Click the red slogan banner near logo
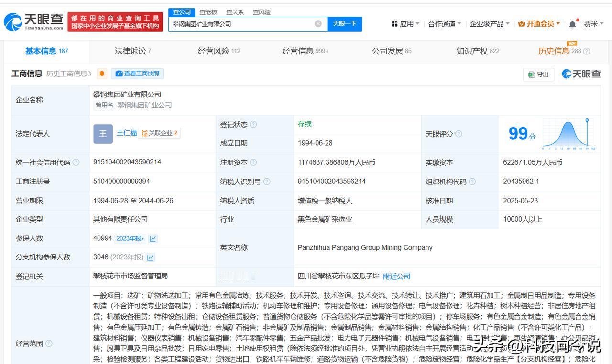The image size is (612, 364). [115, 22]
